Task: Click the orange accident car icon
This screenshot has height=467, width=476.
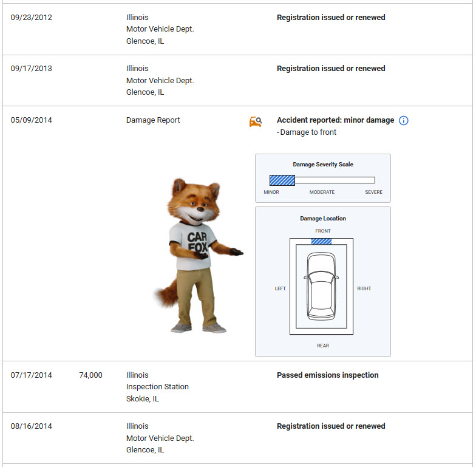Action: pos(256,121)
